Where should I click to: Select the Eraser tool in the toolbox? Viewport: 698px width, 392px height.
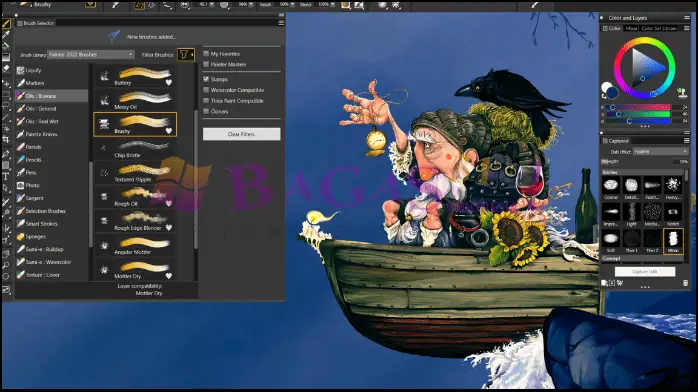pos(6,69)
